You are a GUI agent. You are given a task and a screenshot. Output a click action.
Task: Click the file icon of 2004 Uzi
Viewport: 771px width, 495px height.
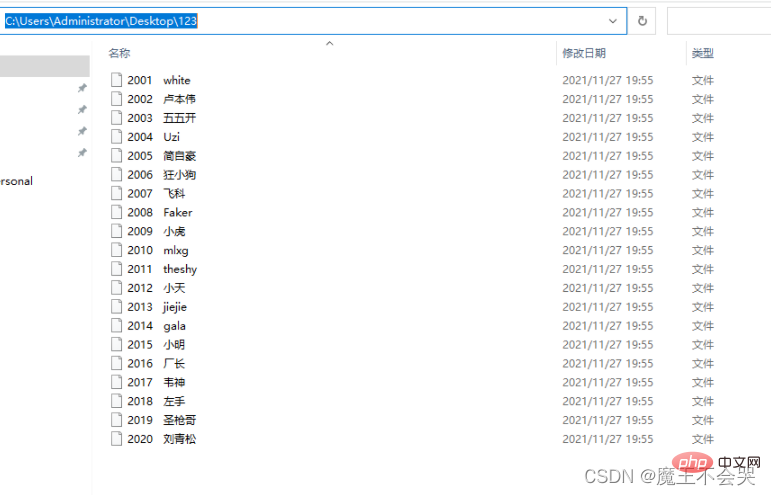click(117, 137)
